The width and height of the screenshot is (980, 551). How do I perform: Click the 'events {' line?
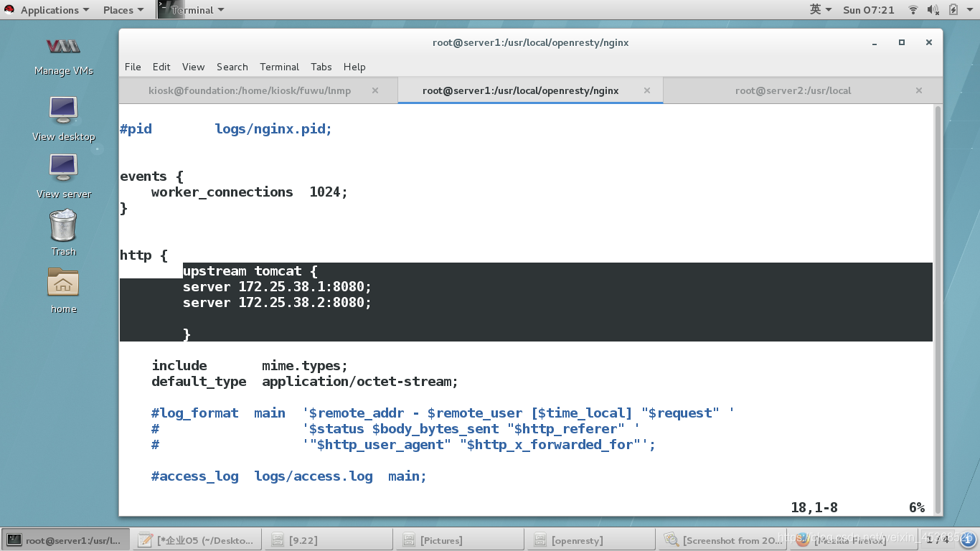point(151,176)
